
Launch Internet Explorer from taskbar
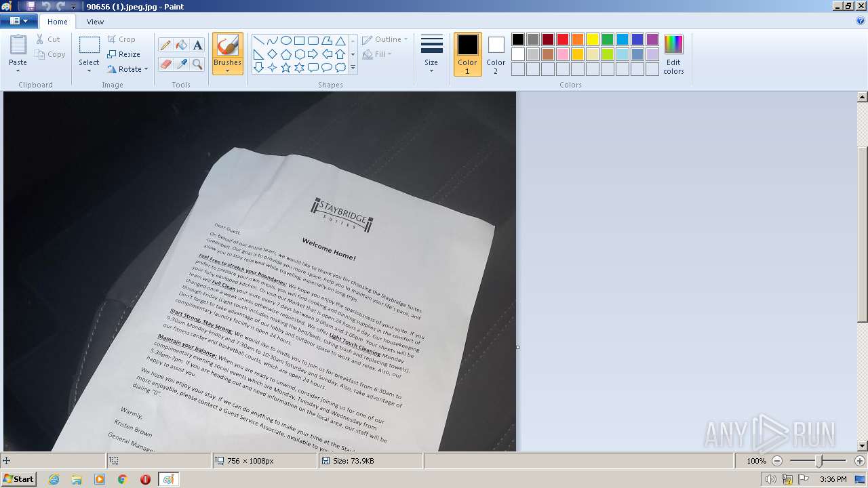click(54, 479)
